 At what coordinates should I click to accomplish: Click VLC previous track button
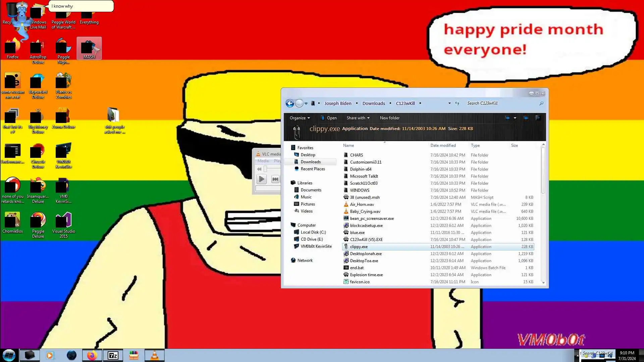[275, 179]
